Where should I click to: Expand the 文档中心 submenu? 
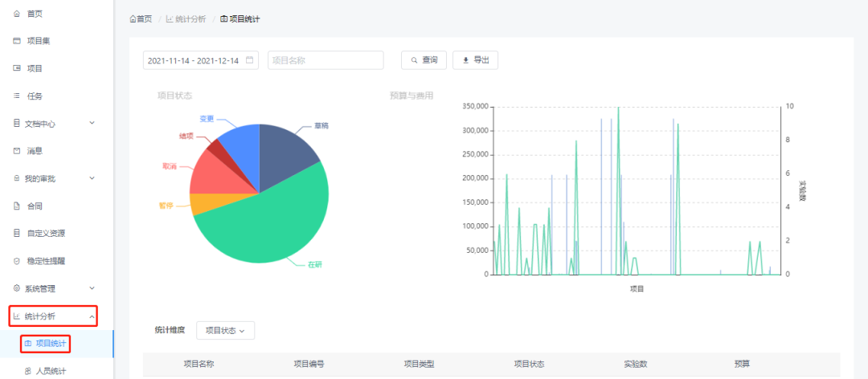coord(91,123)
